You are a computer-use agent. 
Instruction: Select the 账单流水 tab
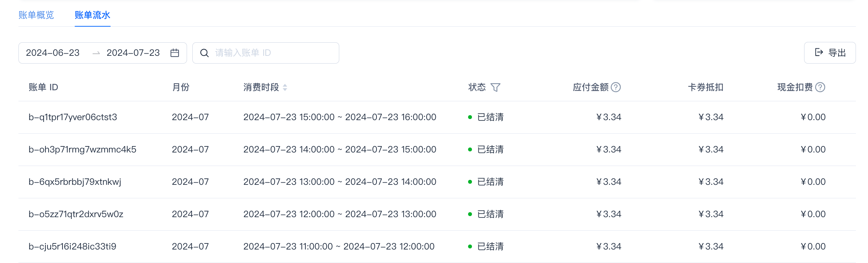[x=93, y=15]
